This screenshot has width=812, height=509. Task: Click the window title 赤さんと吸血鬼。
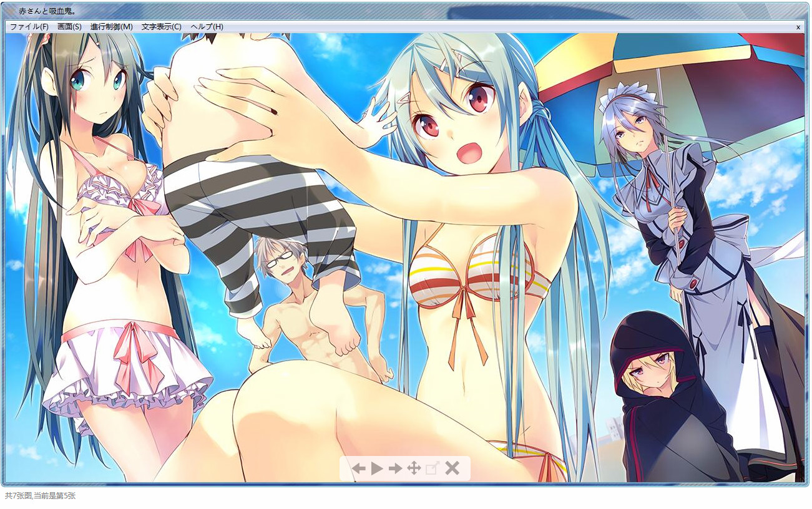tap(48, 11)
